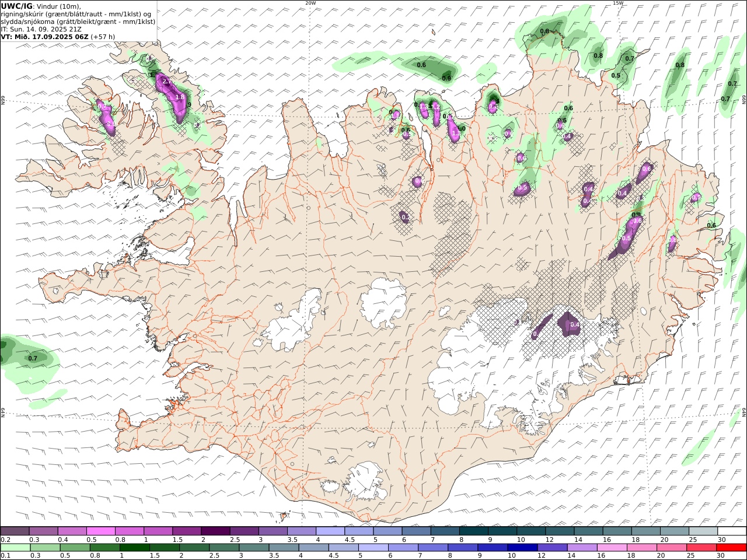Click the 1 darkest green rain legend swatch

click(x=135, y=548)
